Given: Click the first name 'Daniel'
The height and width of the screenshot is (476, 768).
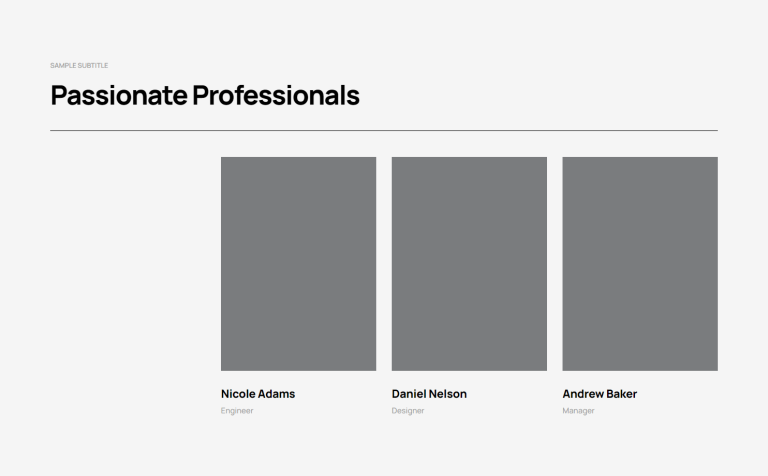Looking at the screenshot, I should 409,394.
